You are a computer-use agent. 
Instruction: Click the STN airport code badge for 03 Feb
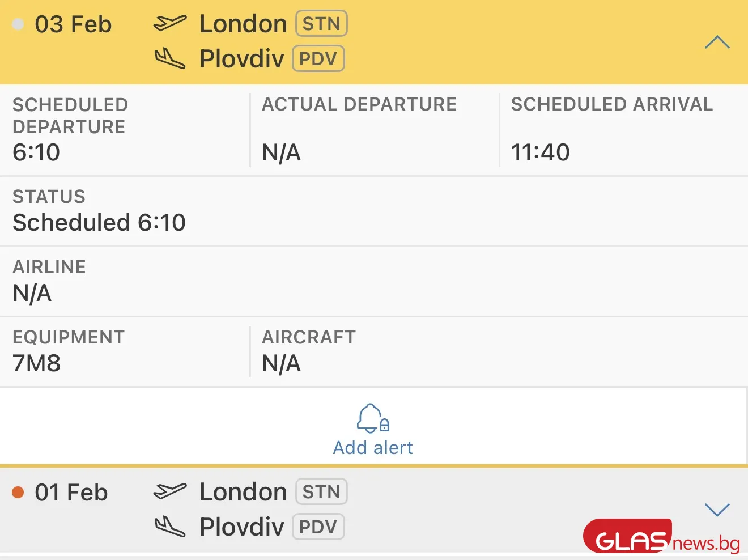coord(321,24)
